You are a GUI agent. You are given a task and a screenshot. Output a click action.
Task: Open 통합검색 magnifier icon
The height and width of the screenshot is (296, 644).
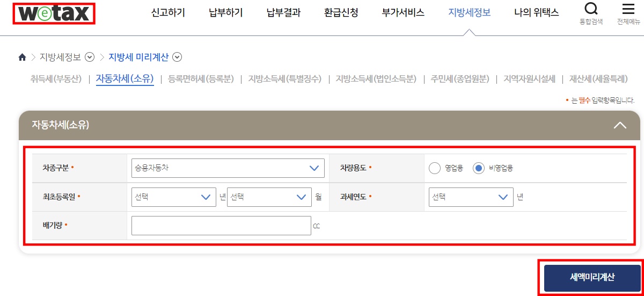[x=591, y=9]
